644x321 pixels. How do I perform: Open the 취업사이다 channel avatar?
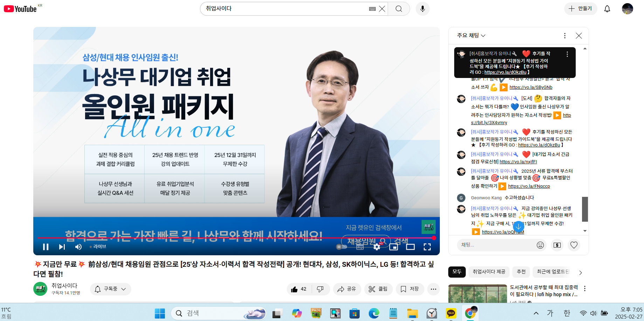(40, 289)
